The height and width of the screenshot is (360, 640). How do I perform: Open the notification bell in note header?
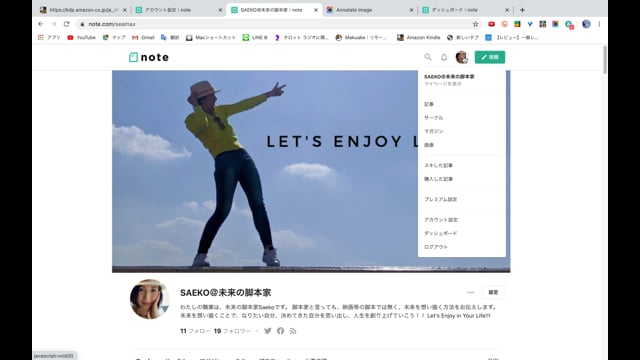(x=444, y=57)
